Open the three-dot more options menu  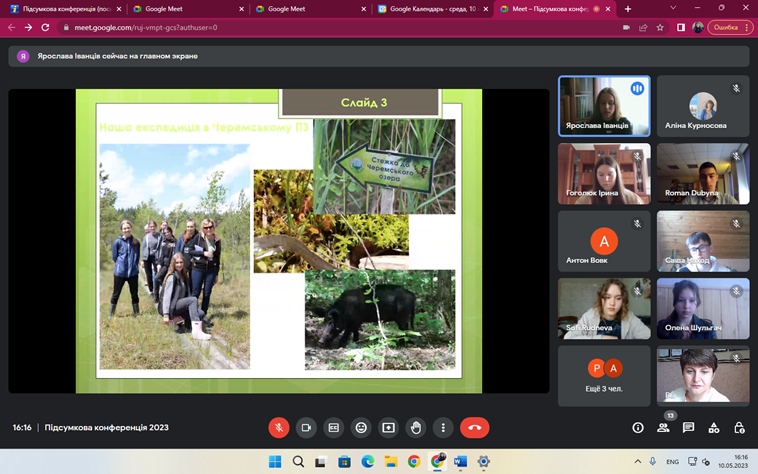[x=443, y=428]
